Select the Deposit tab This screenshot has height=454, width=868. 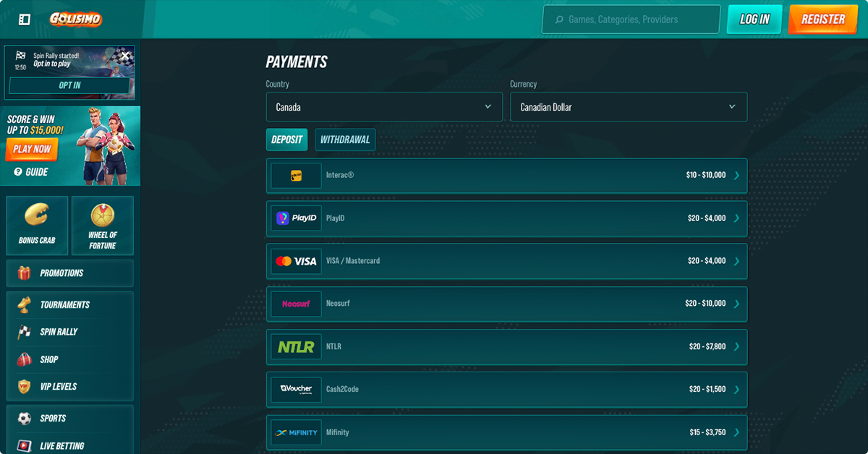(287, 140)
